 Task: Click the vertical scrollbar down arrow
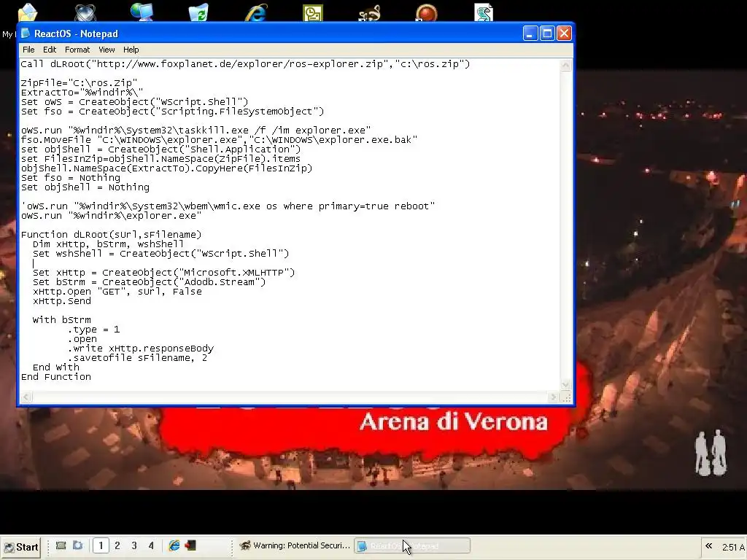565,385
